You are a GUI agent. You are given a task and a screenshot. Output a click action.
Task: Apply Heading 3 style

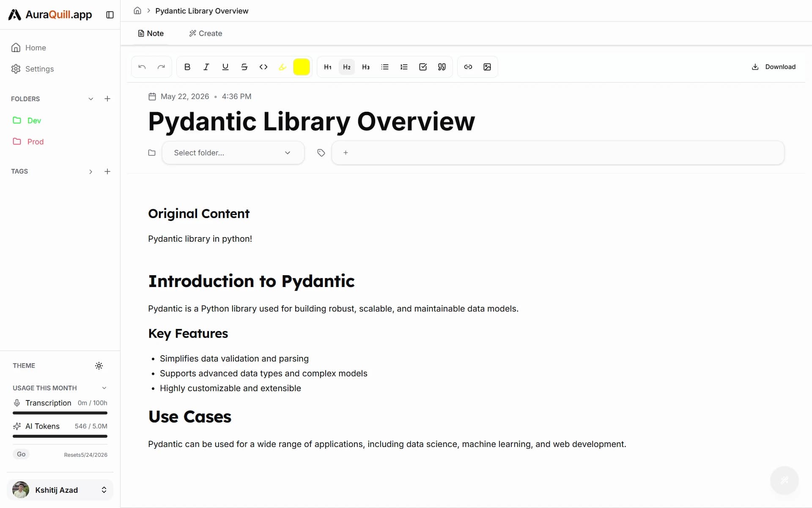point(366,67)
